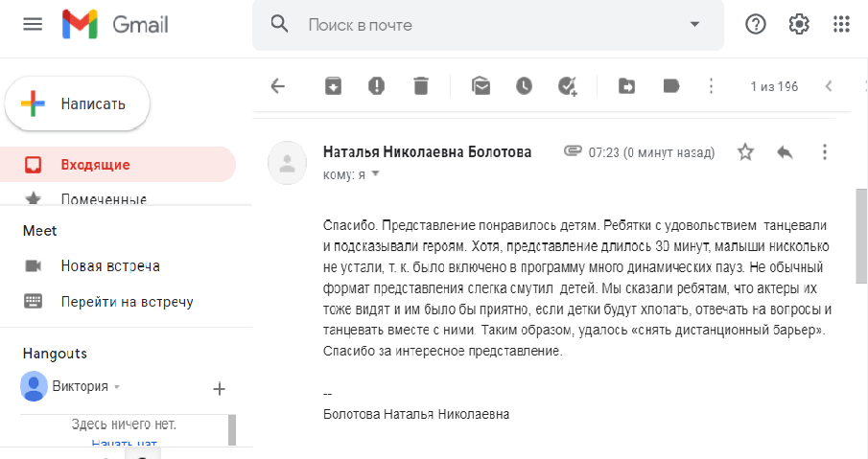The width and height of the screenshot is (868, 459).
Task: Open Помеченные folder in sidebar
Action: coord(103,199)
